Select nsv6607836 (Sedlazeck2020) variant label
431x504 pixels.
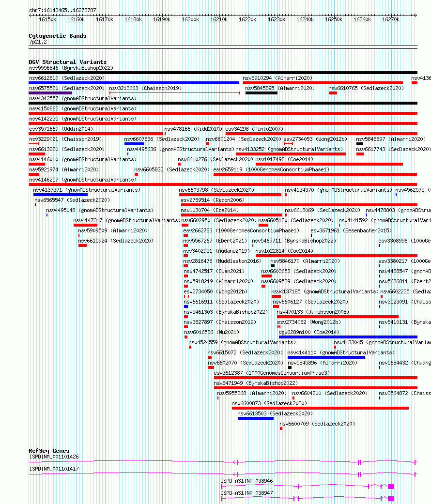[162, 139]
